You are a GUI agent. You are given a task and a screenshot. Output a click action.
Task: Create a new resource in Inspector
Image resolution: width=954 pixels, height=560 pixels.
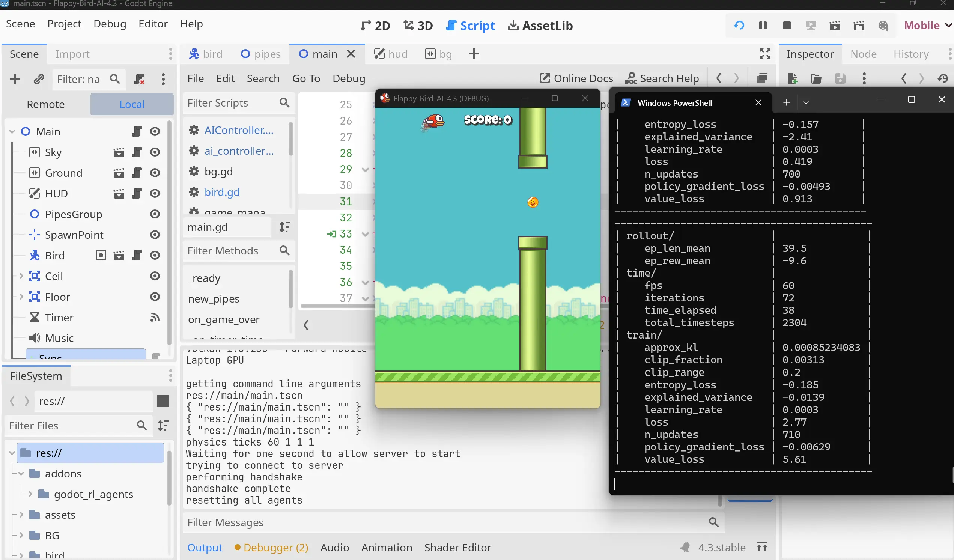pyautogui.click(x=792, y=78)
